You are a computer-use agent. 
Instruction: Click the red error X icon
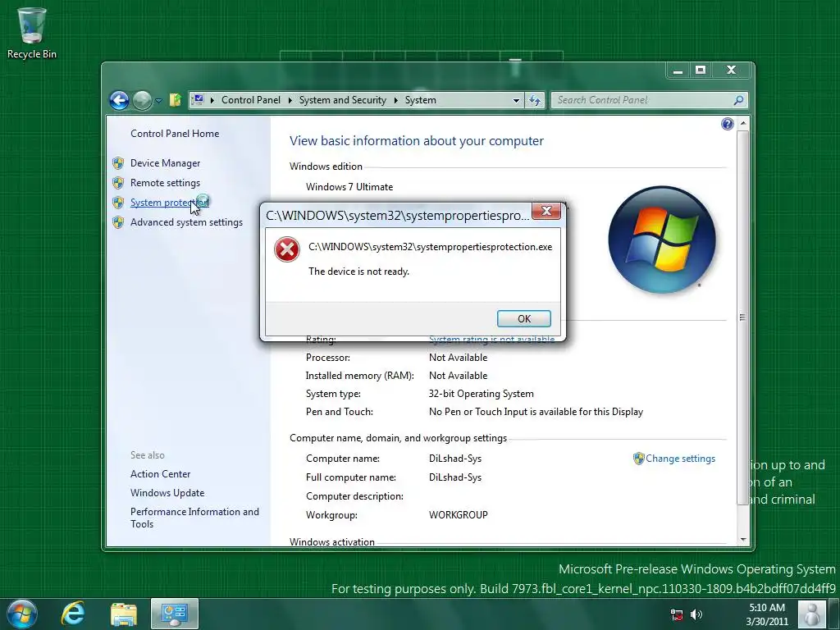(x=287, y=249)
